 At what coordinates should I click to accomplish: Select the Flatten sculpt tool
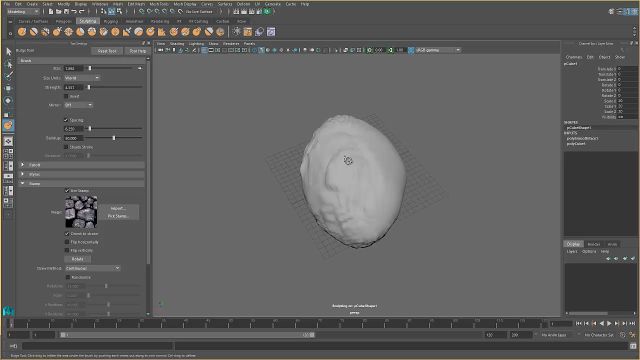[80, 32]
